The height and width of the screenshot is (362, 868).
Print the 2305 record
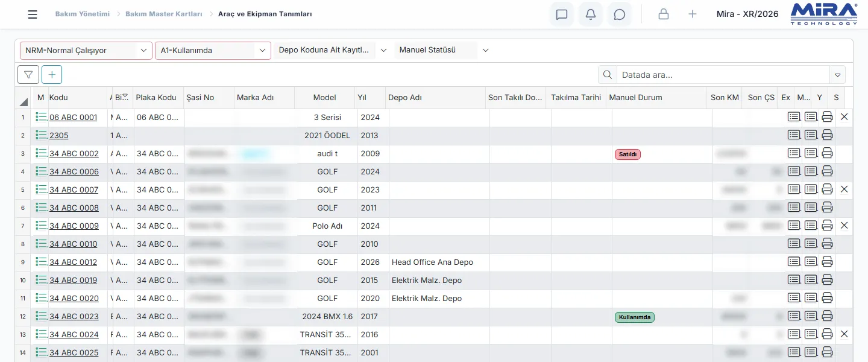pyautogui.click(x=828, y=135)
